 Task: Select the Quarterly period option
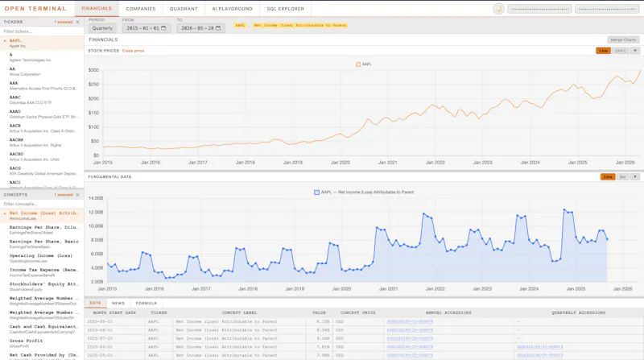coord(102,28)
